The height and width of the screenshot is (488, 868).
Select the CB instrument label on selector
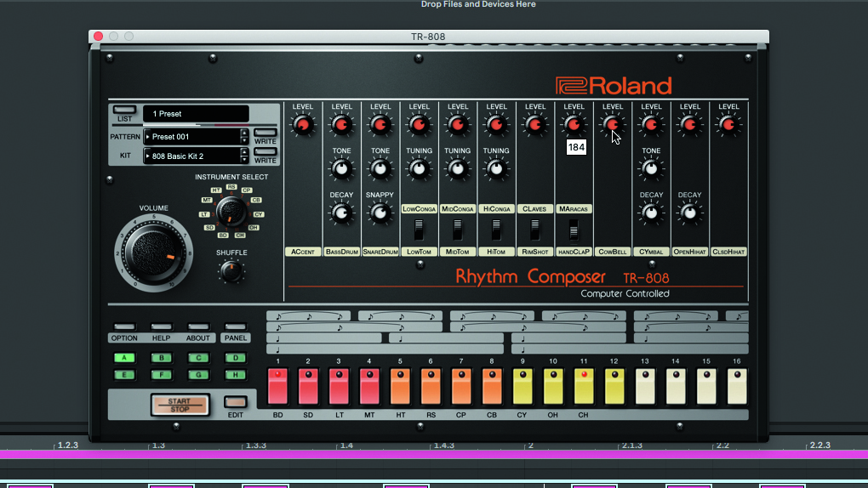[256, 200]
